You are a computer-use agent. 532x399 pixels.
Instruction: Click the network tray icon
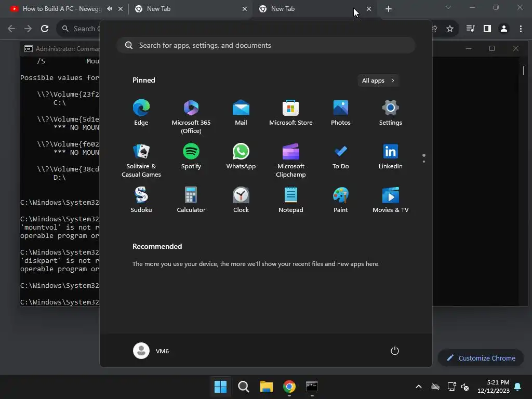pyautogui.click(x=451, y=387)
